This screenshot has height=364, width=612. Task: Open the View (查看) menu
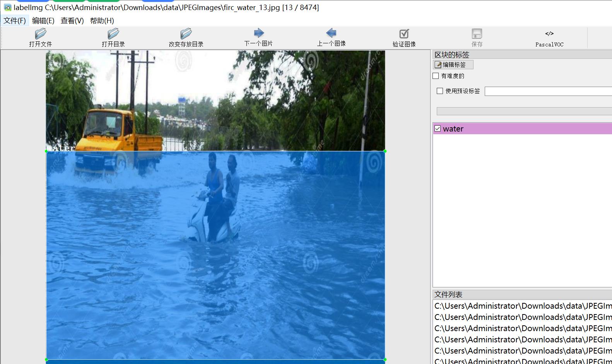point(72,21)
